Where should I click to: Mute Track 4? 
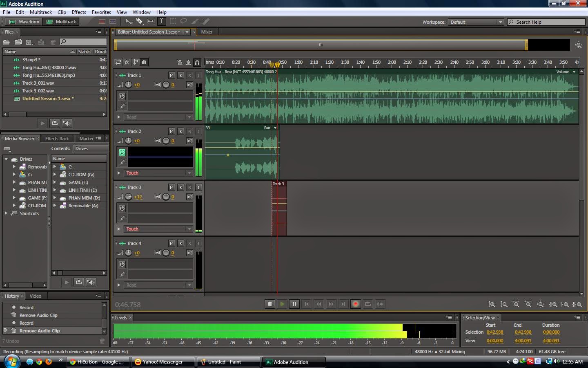[171, 243]
